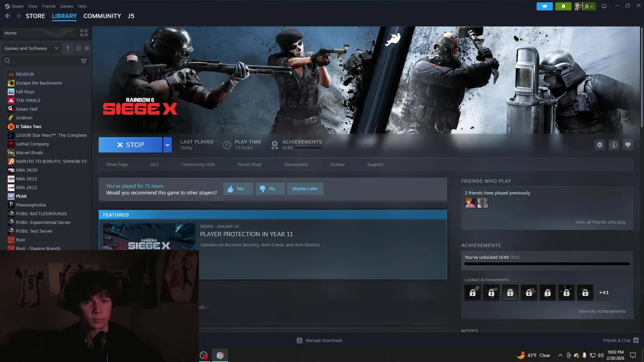Select It Takes Two in the list
644x362 pixels.
pos(29,127)
